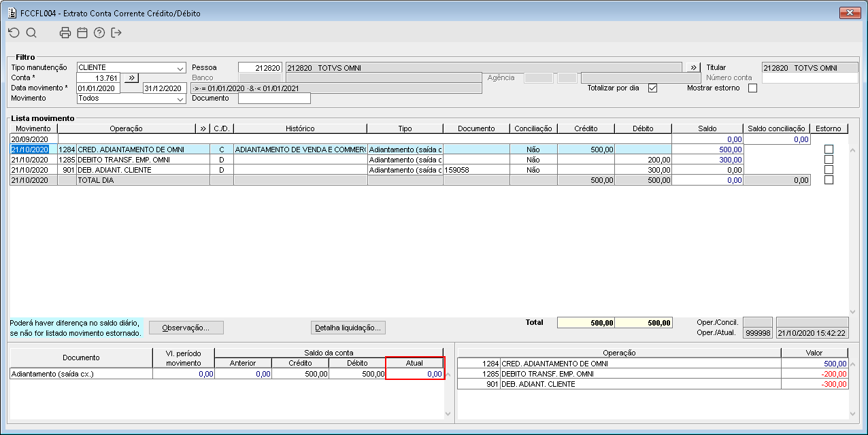Click the undo/reset toolbar icon
Screen dimensions: 868x435
tap(14, 33)
